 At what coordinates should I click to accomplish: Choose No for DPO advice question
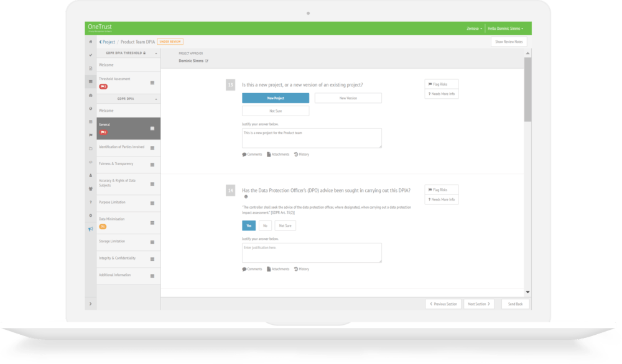[266, 225]
